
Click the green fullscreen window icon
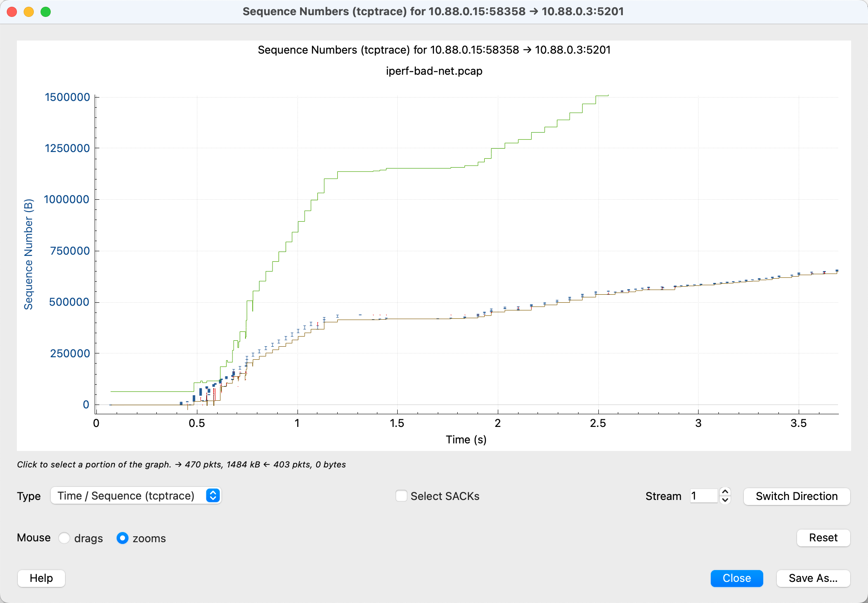[46, 12]
